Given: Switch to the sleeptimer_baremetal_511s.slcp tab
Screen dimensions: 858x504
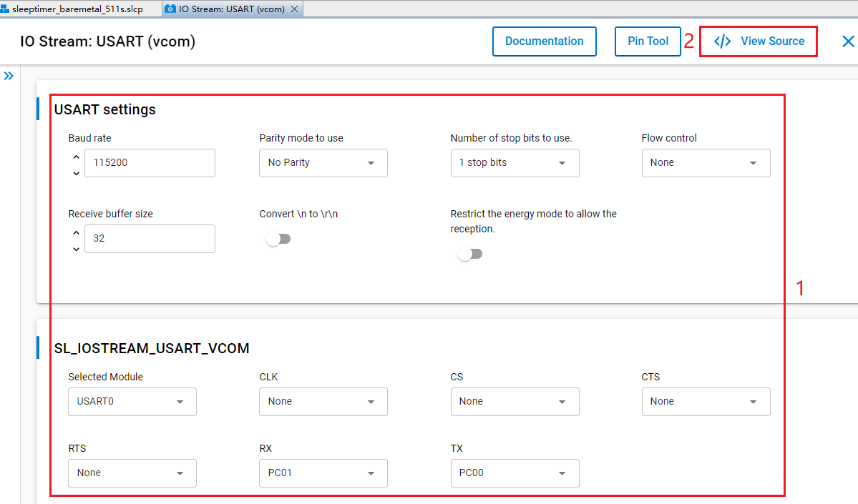Looking at the screenshot, I should tap(79, 9).
